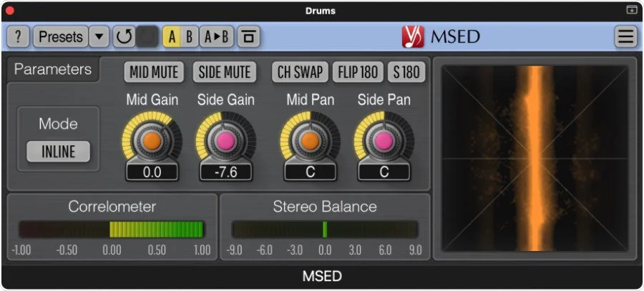Image resolution: width=644 pixels, height=291 pixels.
Task: Select the Parameters tab
Action: [52, 69]
